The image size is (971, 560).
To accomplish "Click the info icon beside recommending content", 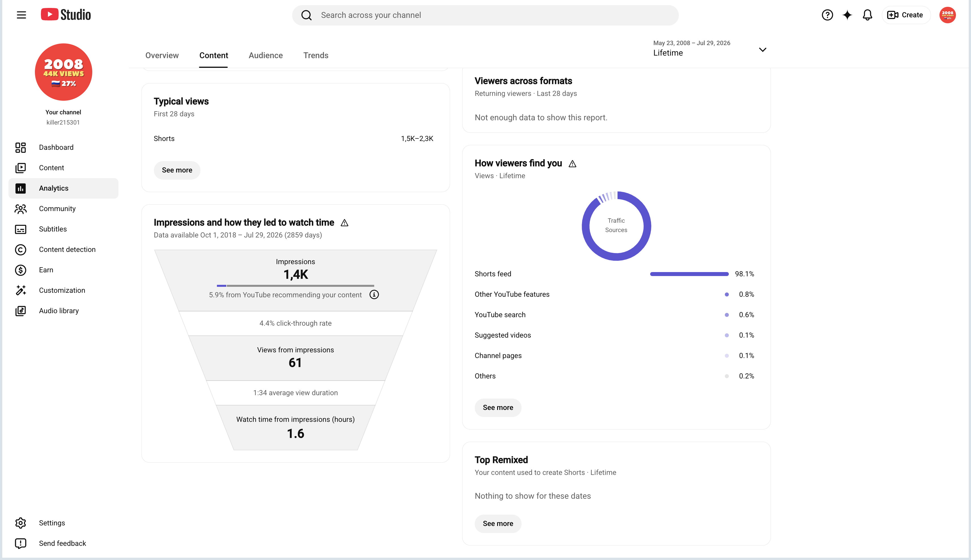I will pos(374,295).
